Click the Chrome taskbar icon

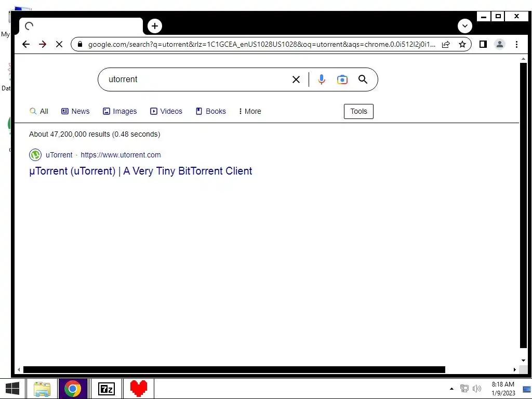coord(73,389)
